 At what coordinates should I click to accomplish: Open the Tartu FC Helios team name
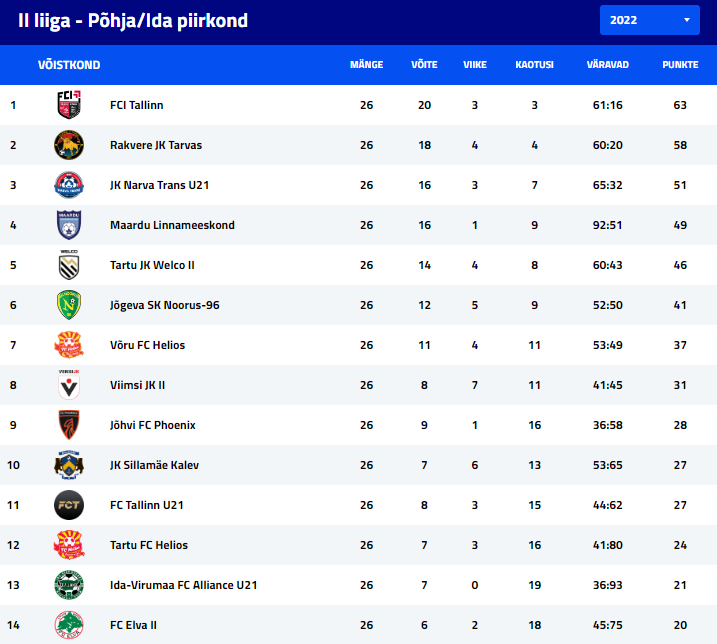tap(149, 545)
